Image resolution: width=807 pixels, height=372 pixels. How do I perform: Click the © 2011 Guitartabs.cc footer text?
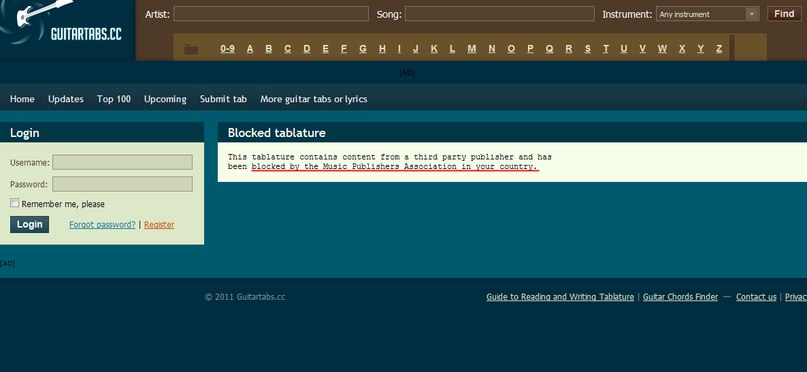(x=245, y=297)
